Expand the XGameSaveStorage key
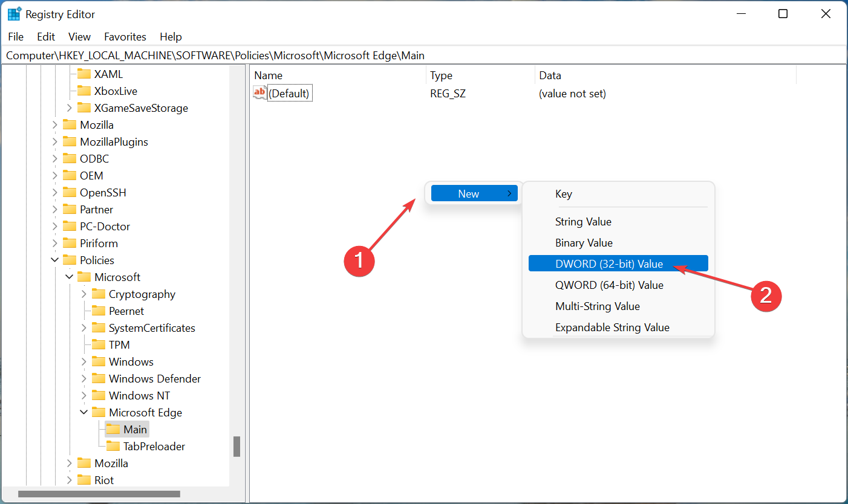Viewport: 848px width, 504px height. click(x=70, y=108)
